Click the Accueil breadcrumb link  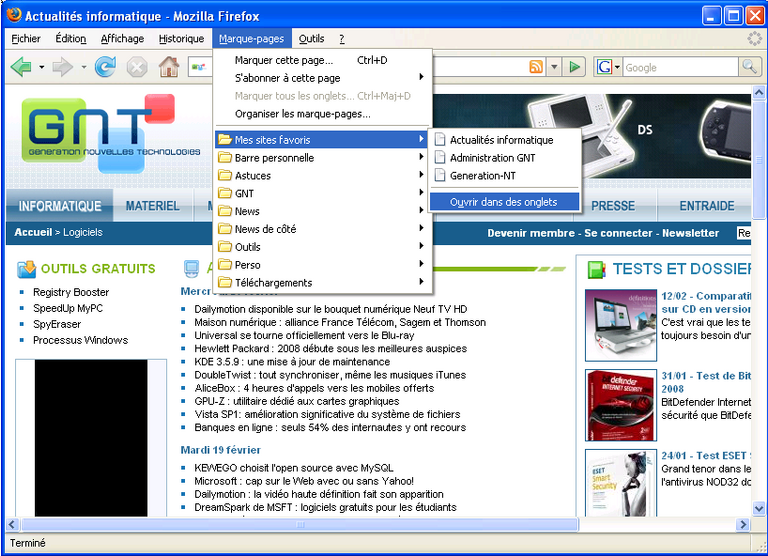tap(33, 232)
